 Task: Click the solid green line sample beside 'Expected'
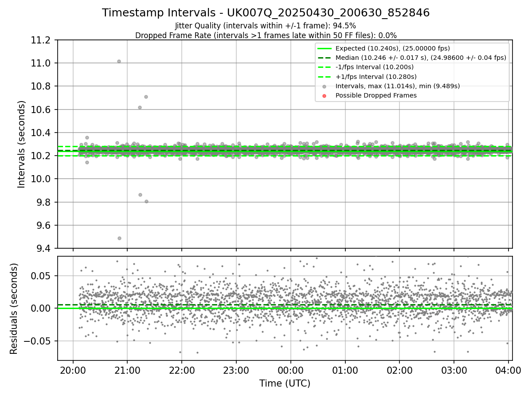tap(324, 48)
